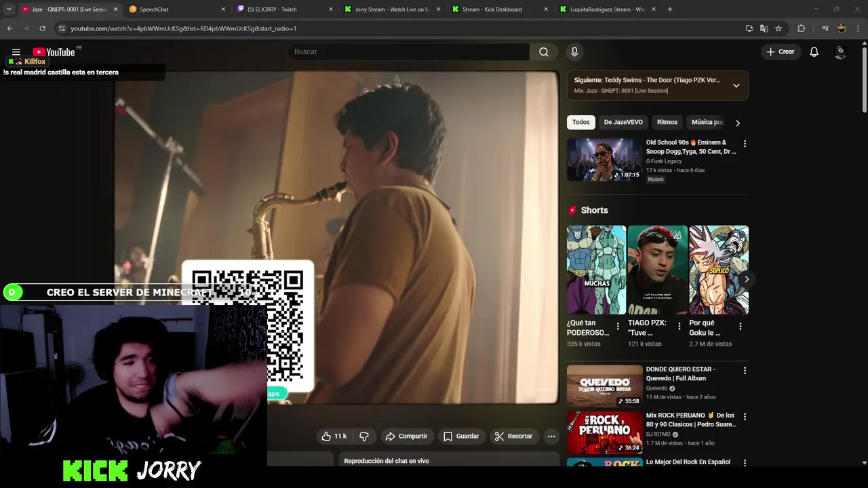This screenshot has width=868, height=488.
Task: Click the Crear button
Action: pos(781,52)
